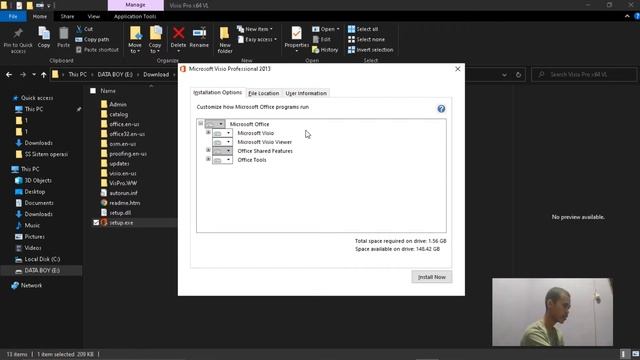This screenshot has width=640, height=360.
Task: Click the Back arrow in Explorer
Action: click(x=9, y=75)
